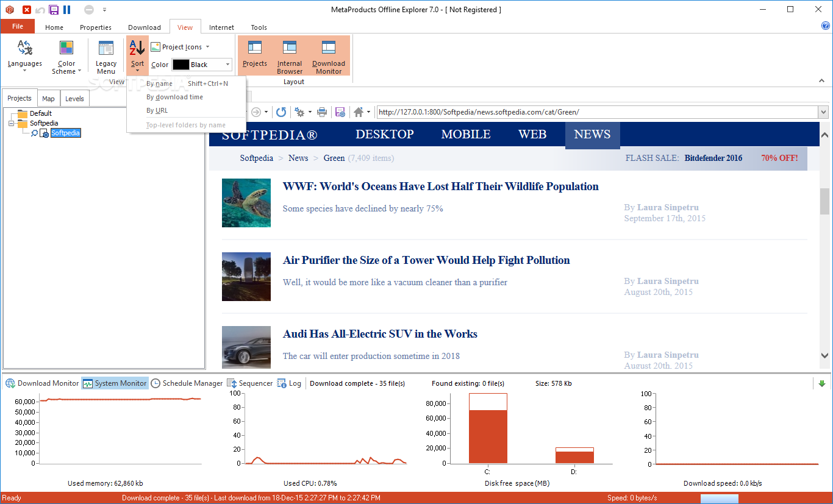The image size is (833, 504).
Task: Open the WWF World's Oceans article link
Action: (441, 186)
